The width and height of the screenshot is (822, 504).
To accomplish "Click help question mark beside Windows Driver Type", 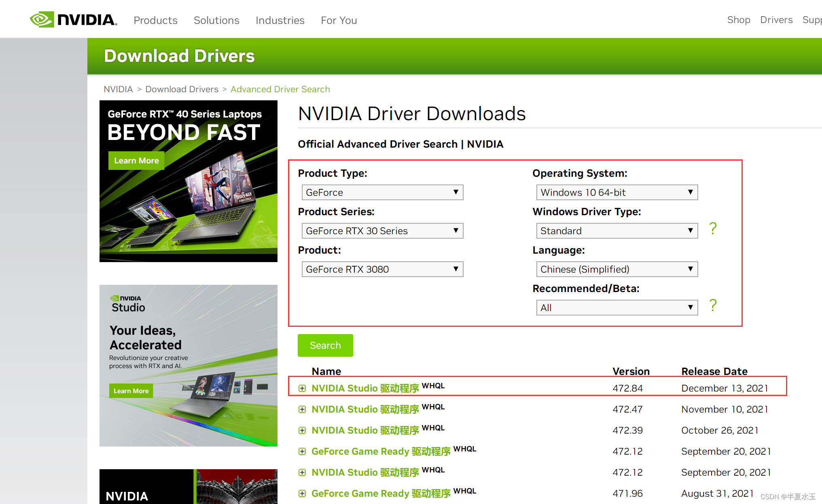I will [713, 229].
